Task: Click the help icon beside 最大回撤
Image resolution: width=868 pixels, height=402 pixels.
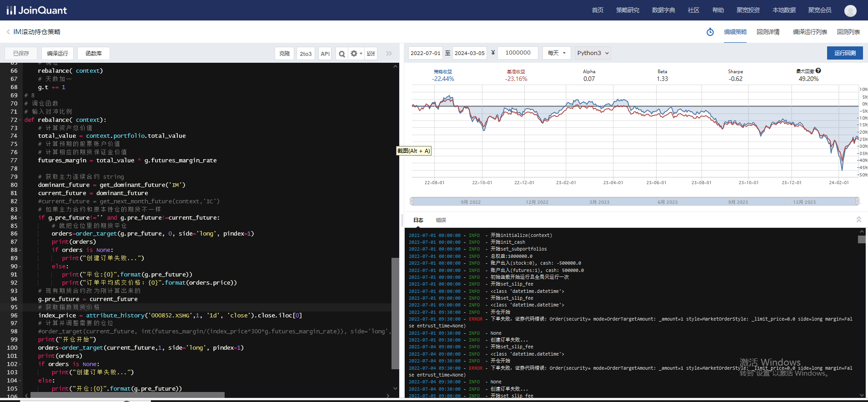Action: [818, 71]
